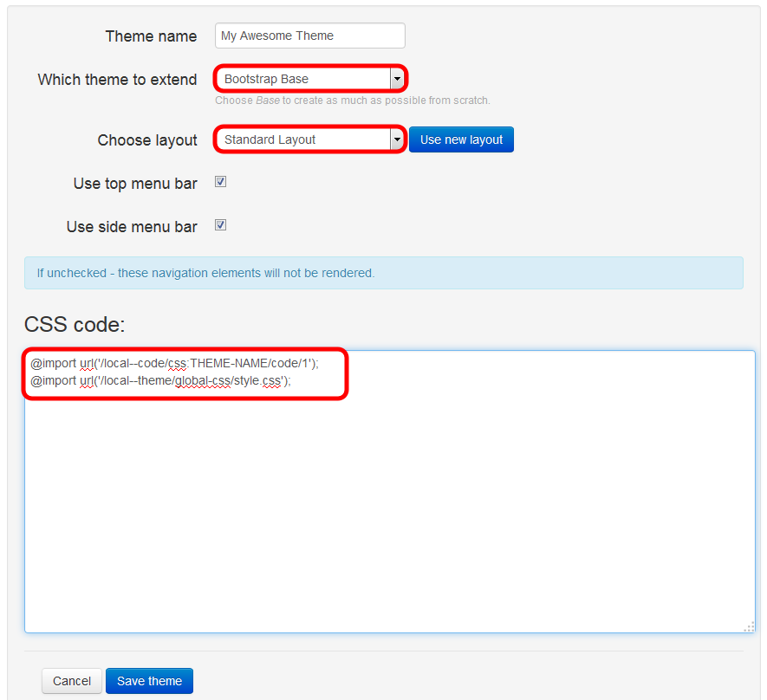Click empty area of CSS code editor
767x700 pixels.
pyautogui.click(x=390, y=520)
